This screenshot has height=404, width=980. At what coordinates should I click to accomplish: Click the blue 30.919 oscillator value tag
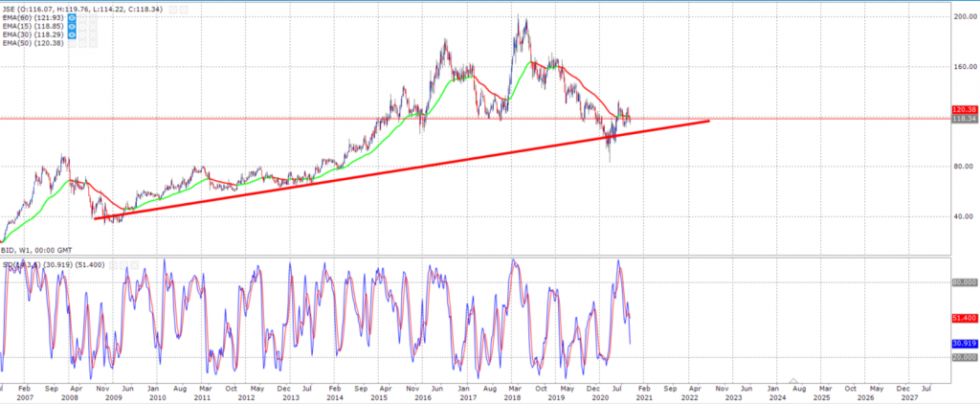point(963,343)
